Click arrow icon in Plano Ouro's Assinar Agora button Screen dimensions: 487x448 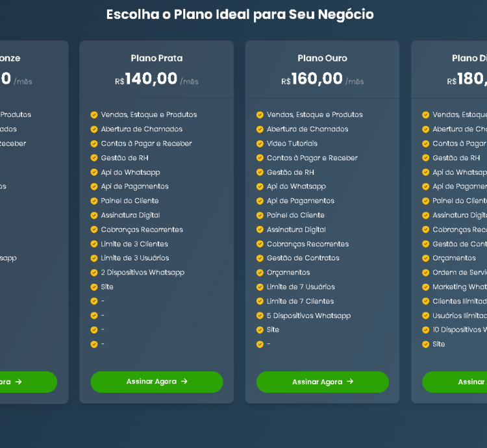pyautogui.click(x=350, y=382)
